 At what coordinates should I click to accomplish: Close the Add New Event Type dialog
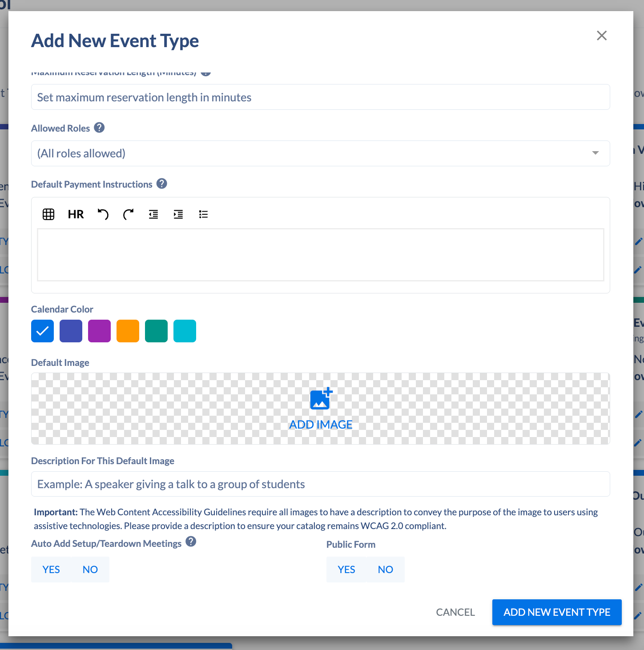(x=602, y=36)
